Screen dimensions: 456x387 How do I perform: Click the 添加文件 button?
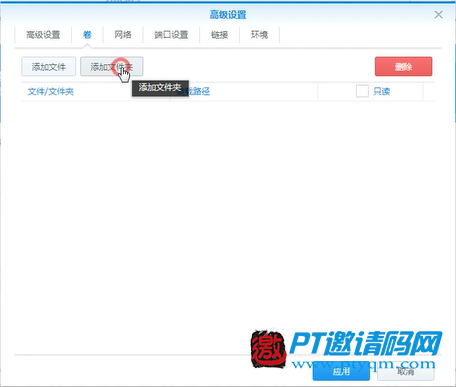tap(49, 67)
